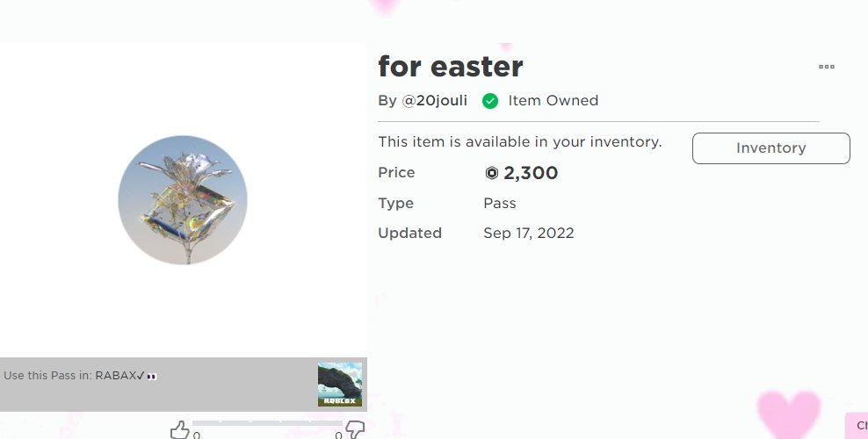The height and width of the screenshot is (439, 868).
Task: Click the eyes emoji next to RABAX
Action: tap(152, 376)
